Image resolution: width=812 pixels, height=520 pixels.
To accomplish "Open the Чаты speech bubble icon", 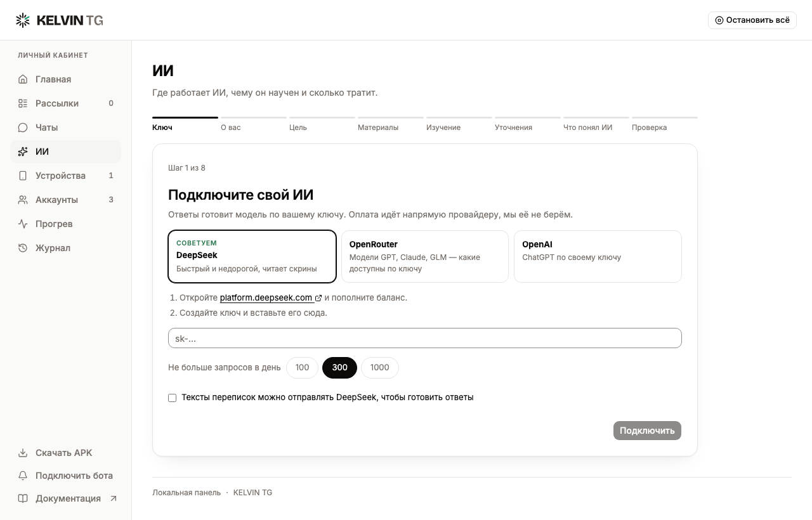I will tap(23, 127).
